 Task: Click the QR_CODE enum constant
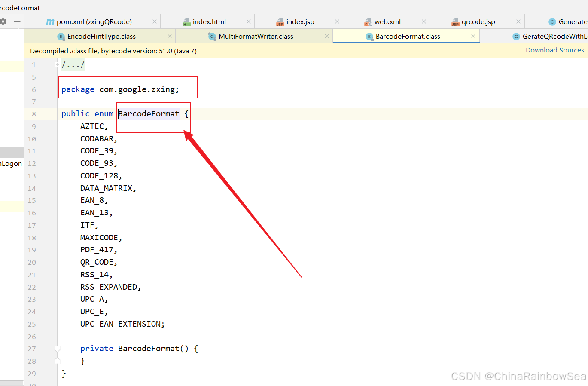tap(97, 262)
